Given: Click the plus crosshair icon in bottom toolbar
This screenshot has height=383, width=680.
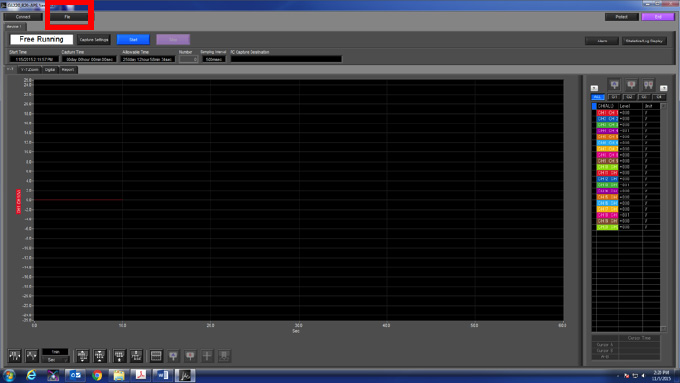Looking at the screenshot, I should (207, 356).
